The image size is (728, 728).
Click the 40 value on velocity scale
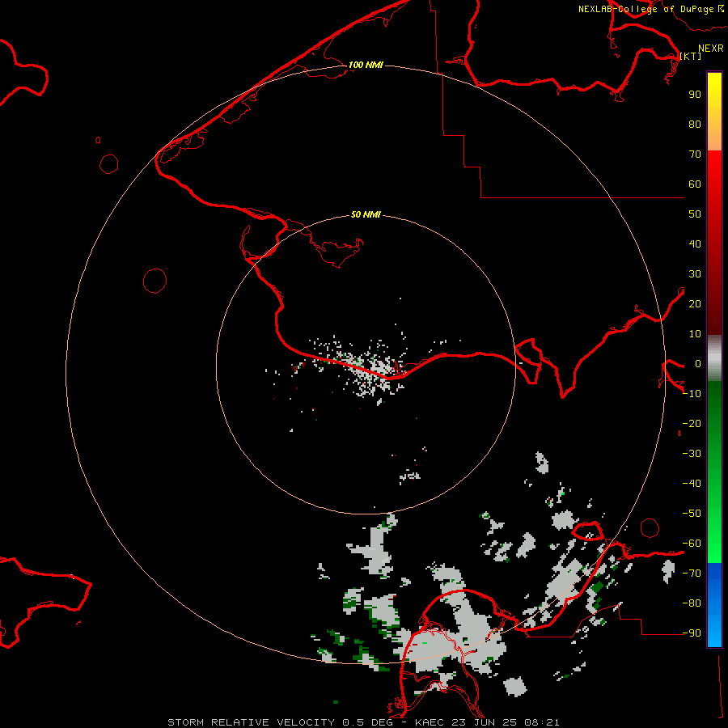[x=695, y=244]
